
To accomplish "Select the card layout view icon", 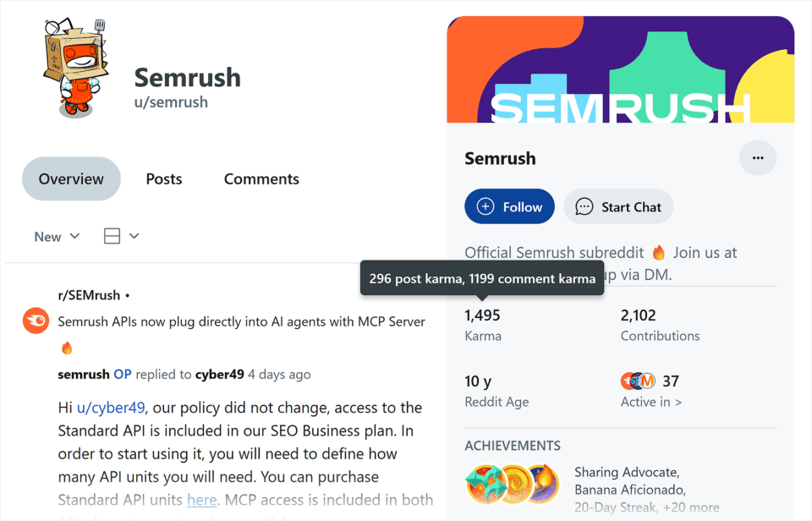I will point(112,236).
